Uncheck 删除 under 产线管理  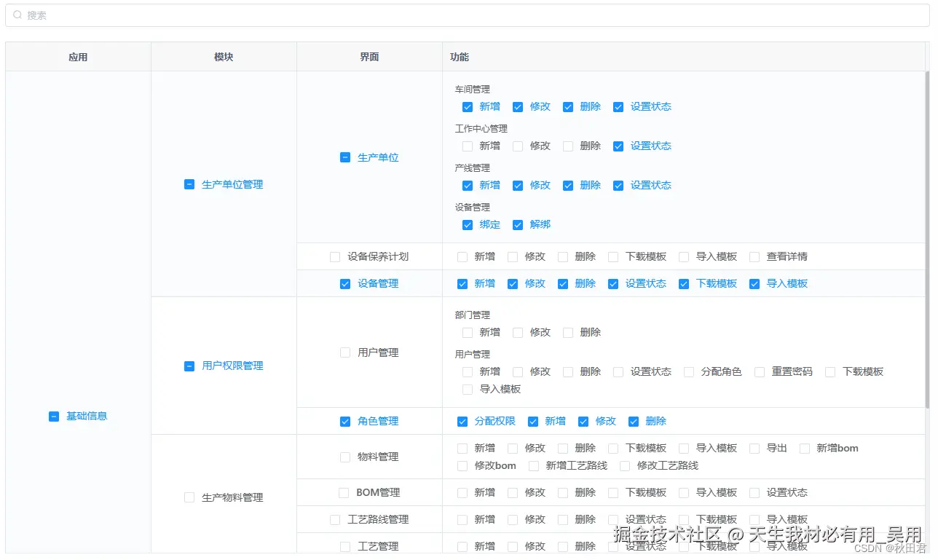[567, 185]
